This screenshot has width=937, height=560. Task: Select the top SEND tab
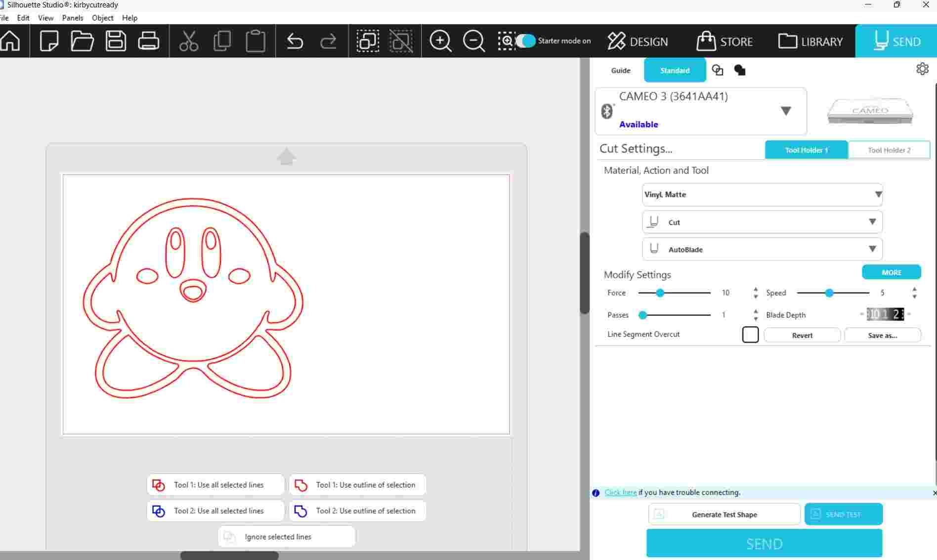pos(896,41)
